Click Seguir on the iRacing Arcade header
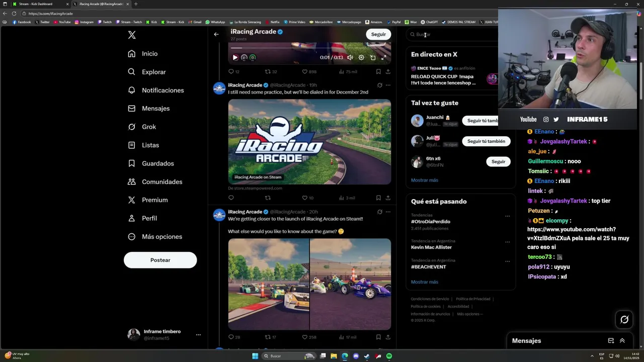The image size is (644, 362). tap(378, 34)
